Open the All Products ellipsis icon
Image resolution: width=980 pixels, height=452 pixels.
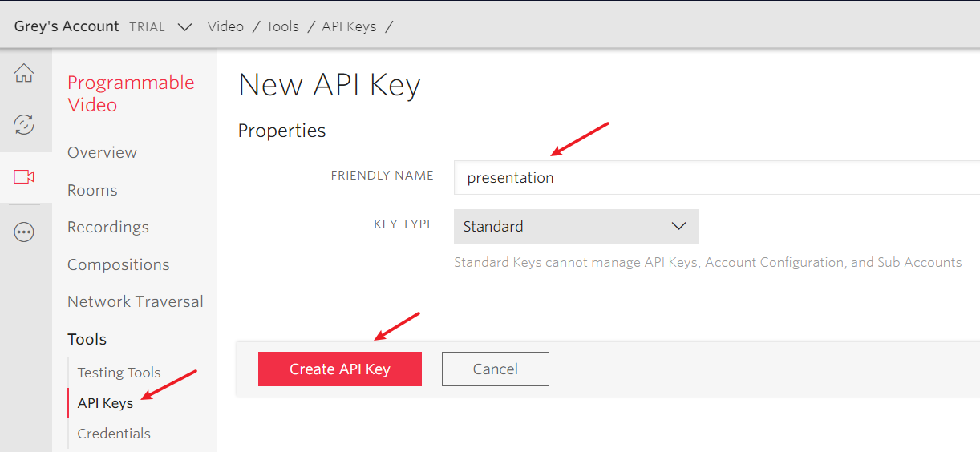24,232
